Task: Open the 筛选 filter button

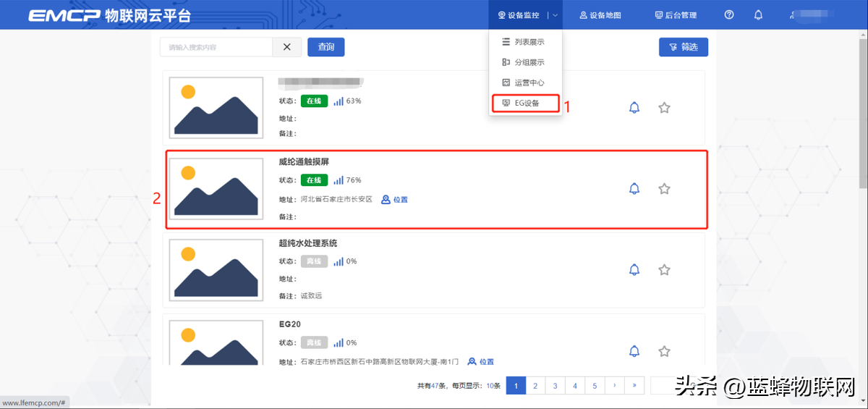Action: (683, 47)
